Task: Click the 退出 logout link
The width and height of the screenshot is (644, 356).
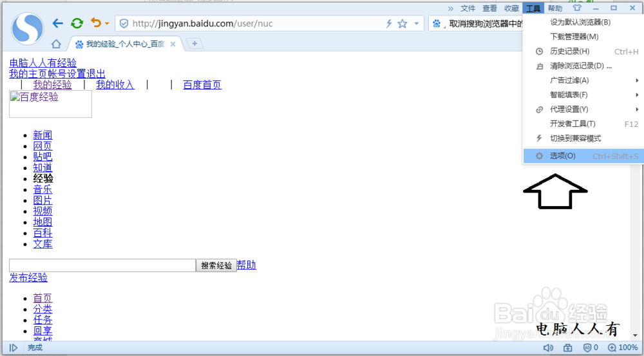Action: [x=96, y=74]
